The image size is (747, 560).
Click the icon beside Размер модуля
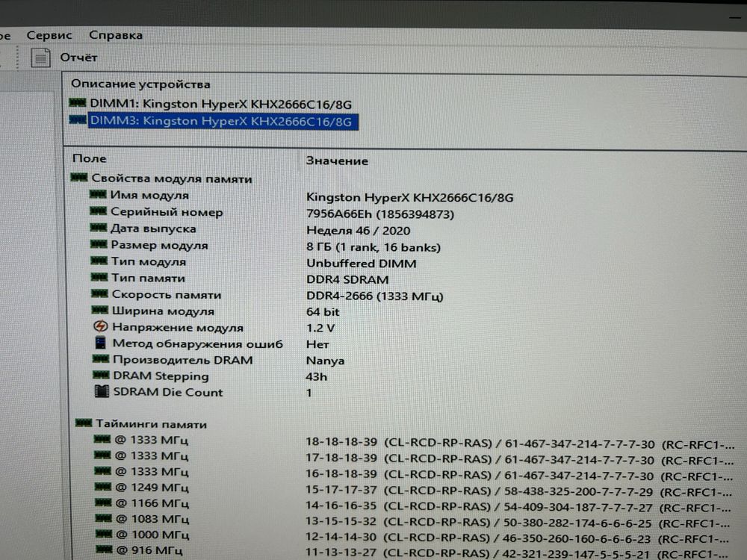click(x=99, y=244)
